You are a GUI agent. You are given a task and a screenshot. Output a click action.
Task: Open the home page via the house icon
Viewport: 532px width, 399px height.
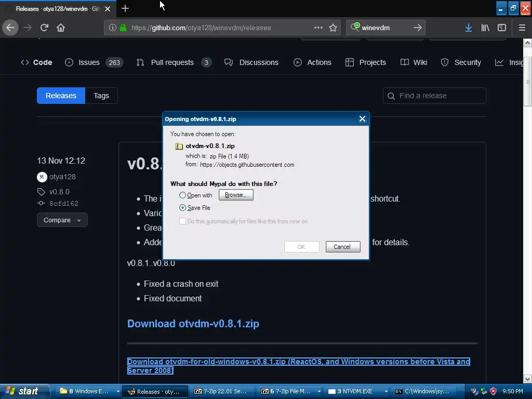(61, 28)
